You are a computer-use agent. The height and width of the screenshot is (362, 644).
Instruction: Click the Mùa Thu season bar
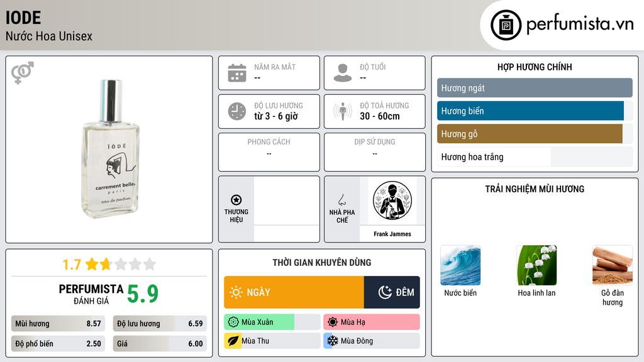tap(272, 341)
